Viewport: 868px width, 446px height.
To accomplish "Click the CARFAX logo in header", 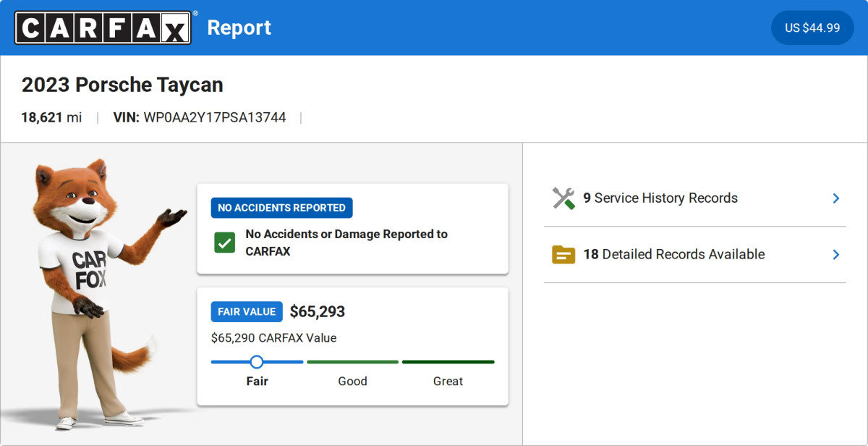I will (x=103, y=28).
